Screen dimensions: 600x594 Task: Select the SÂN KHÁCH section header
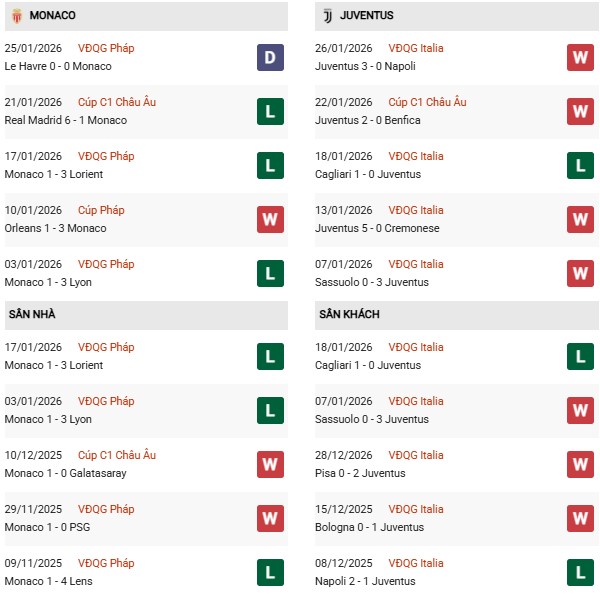point(349,314)
